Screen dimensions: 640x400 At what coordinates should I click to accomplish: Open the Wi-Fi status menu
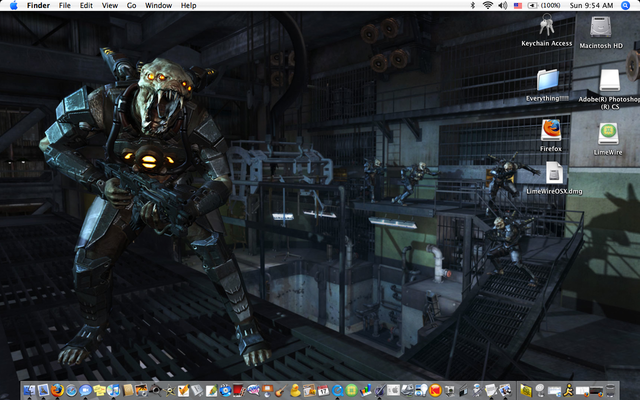click(488, 6)
